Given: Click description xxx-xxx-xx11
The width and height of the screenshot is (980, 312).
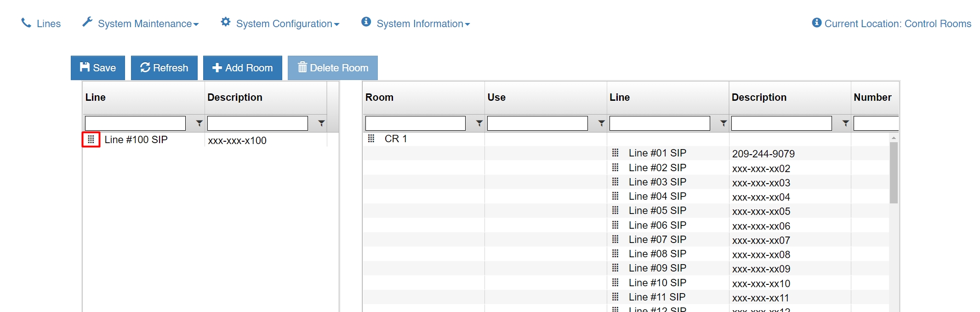Looking at the screenshot, I should click(761, 298).
